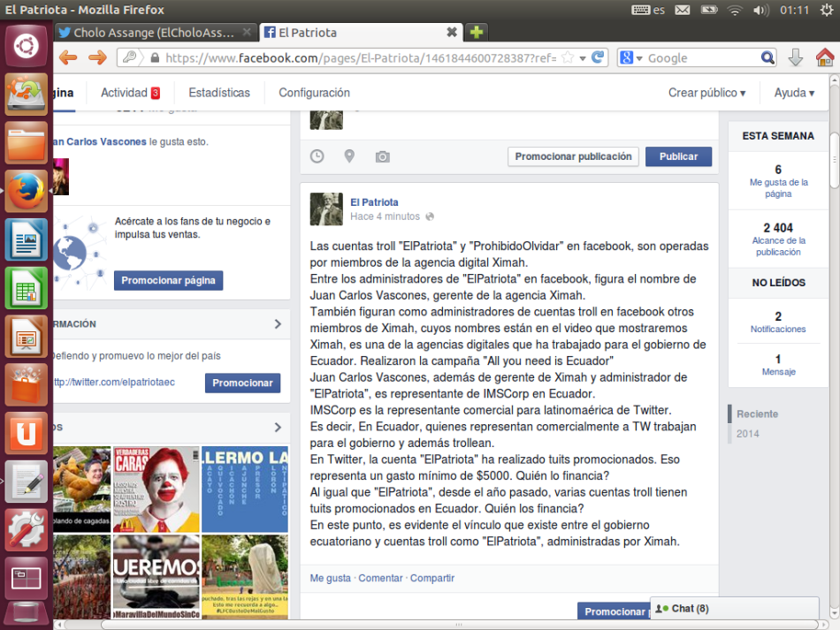Image resolution: width=840 pixels, height=630 pixels.
Task: Open the Configuración tab
Action: [x=314, y=93]
